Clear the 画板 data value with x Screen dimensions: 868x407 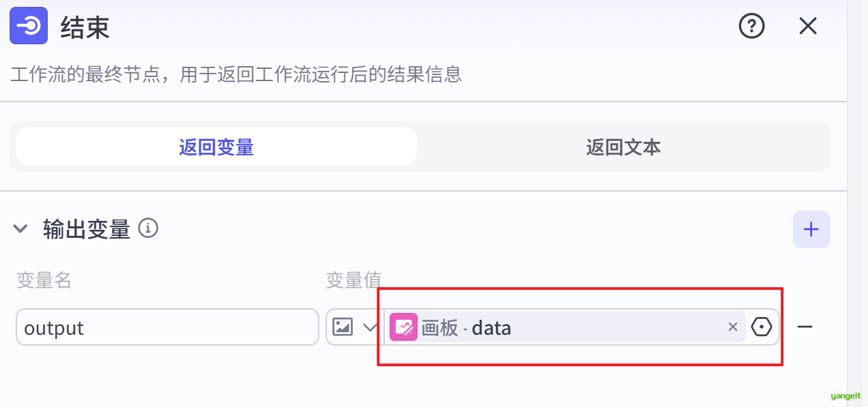pos(733,327)
